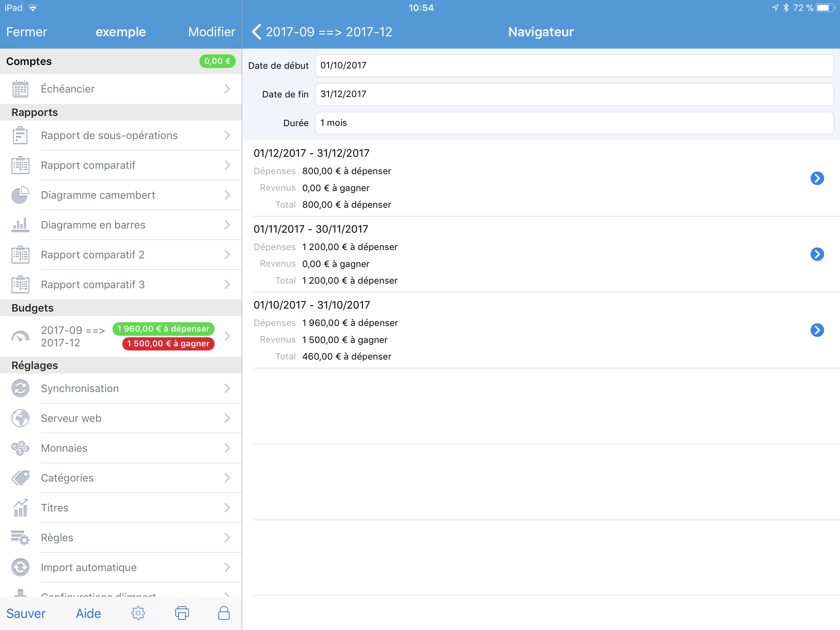Viewport: 840px width, 630px height.
Task: Open the Durée 1 mois selector
Action: coord(574,123)
